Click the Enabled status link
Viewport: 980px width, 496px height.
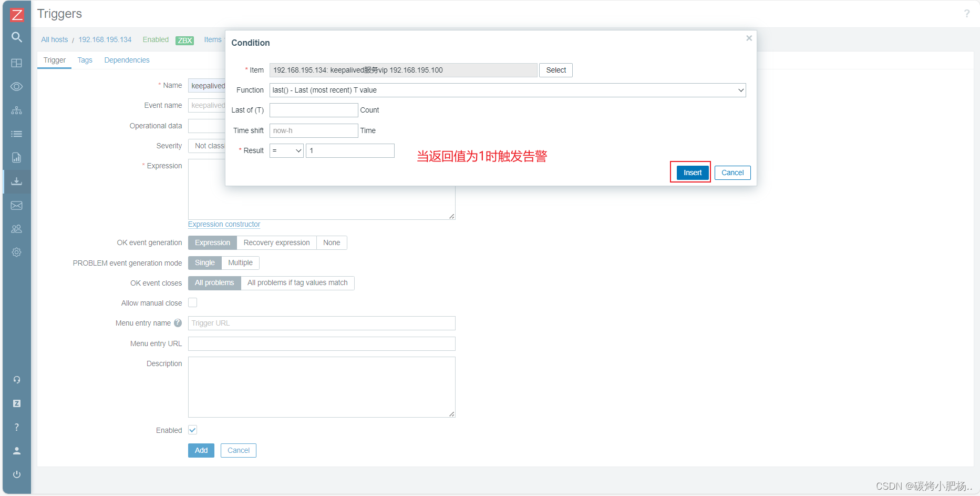pos(156,39)
